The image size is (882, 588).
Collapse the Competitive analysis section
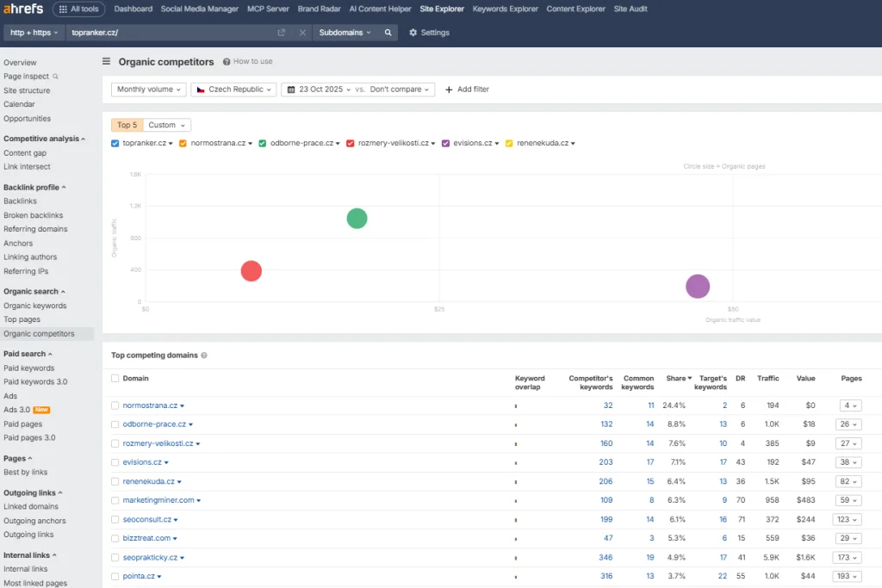[x=45, y=139]
